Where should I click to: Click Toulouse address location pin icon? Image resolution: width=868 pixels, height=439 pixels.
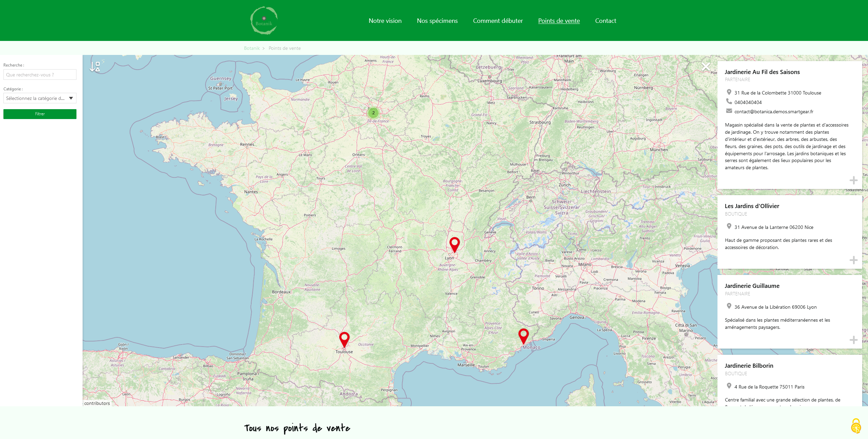click(x=729, y=92)
